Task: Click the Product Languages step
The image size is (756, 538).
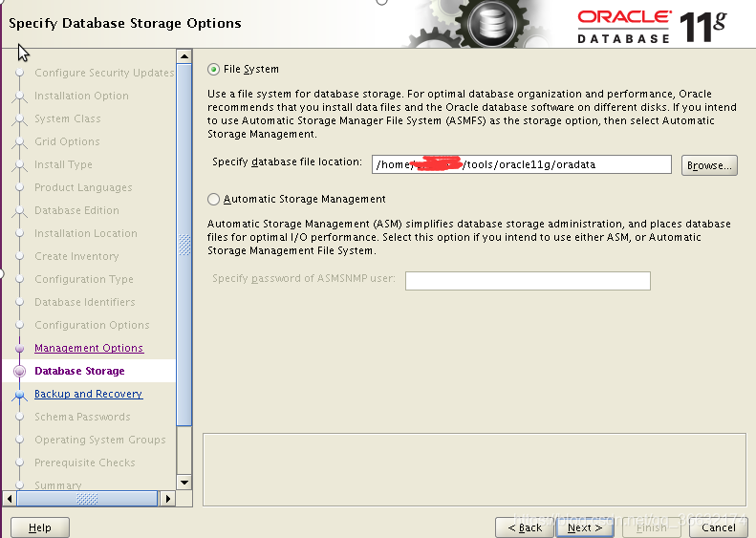Action: click(83, 187)
